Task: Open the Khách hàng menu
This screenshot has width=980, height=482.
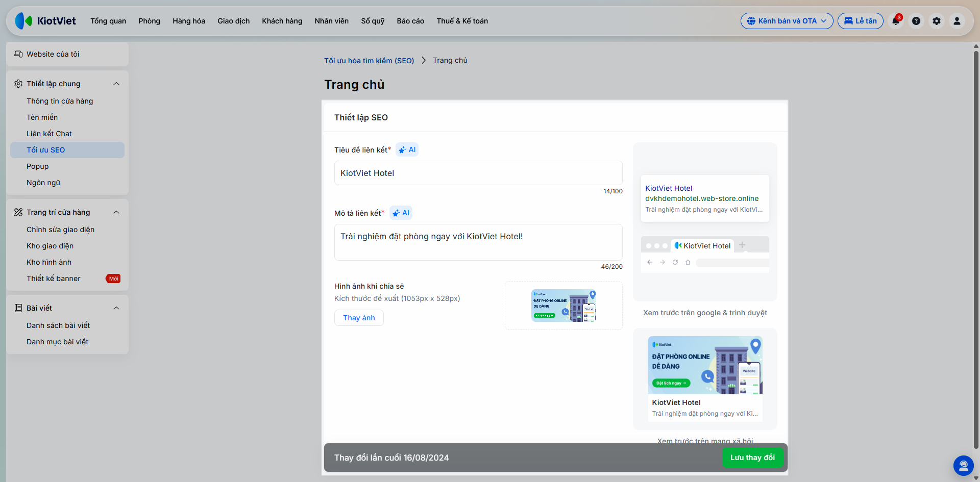Action: coord(282,21)
